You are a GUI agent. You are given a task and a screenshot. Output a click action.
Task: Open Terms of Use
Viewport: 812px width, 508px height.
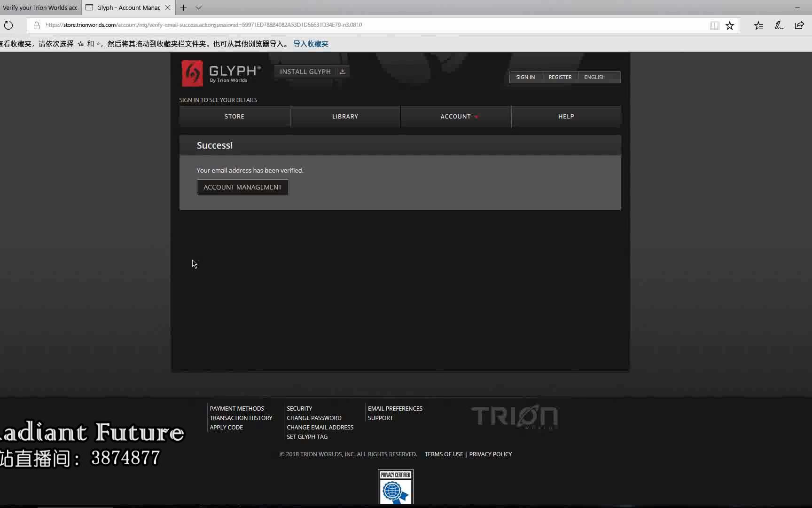coord(444,454)
